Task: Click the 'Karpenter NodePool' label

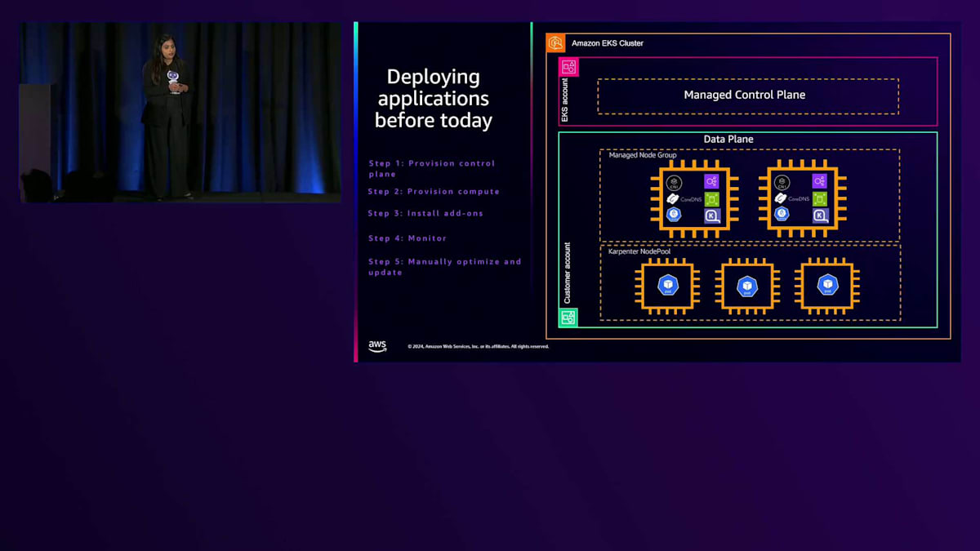Action: pos(639,251)
